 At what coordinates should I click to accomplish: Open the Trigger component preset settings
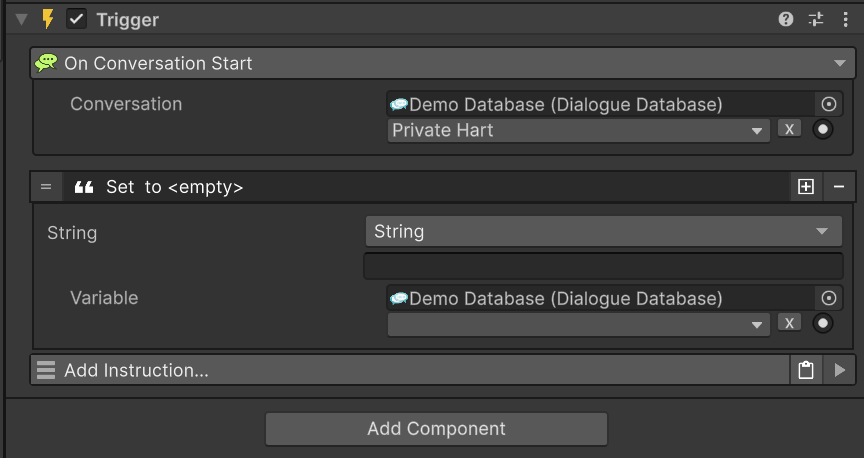[x=816, y=19]
